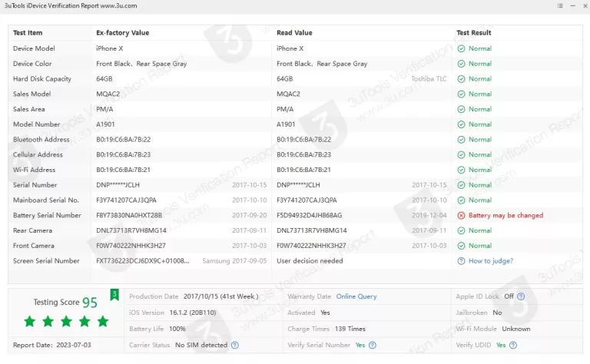Click the Test Result column header
The image size is (590, 364).
474,33
